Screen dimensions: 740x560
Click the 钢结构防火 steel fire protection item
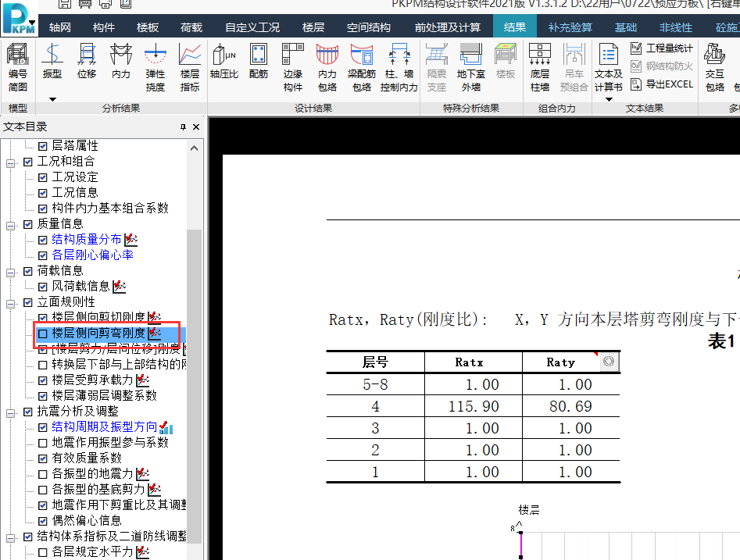[x=662, y=66]
